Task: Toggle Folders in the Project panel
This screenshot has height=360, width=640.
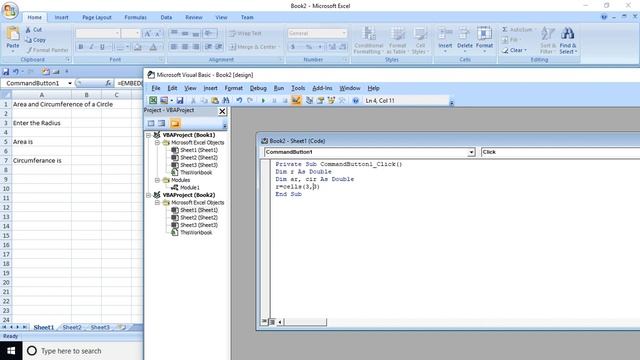Action: [175, 123]
